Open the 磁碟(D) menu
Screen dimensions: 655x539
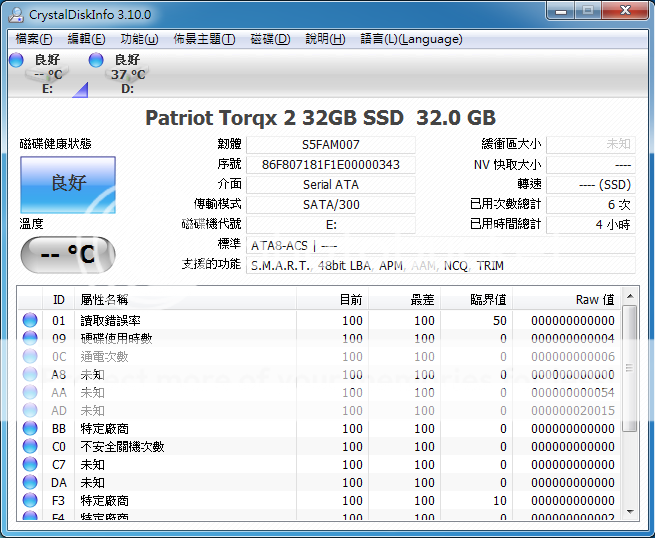270,39
